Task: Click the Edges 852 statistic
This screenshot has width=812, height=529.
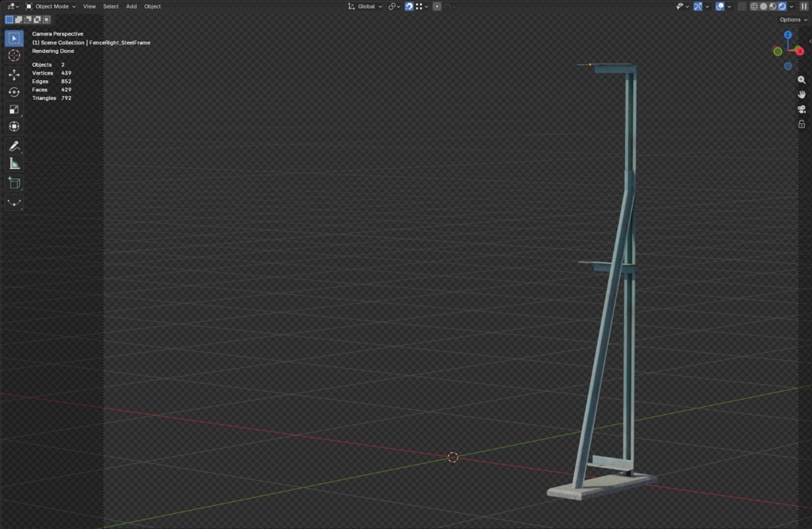Action: [52, 82]
